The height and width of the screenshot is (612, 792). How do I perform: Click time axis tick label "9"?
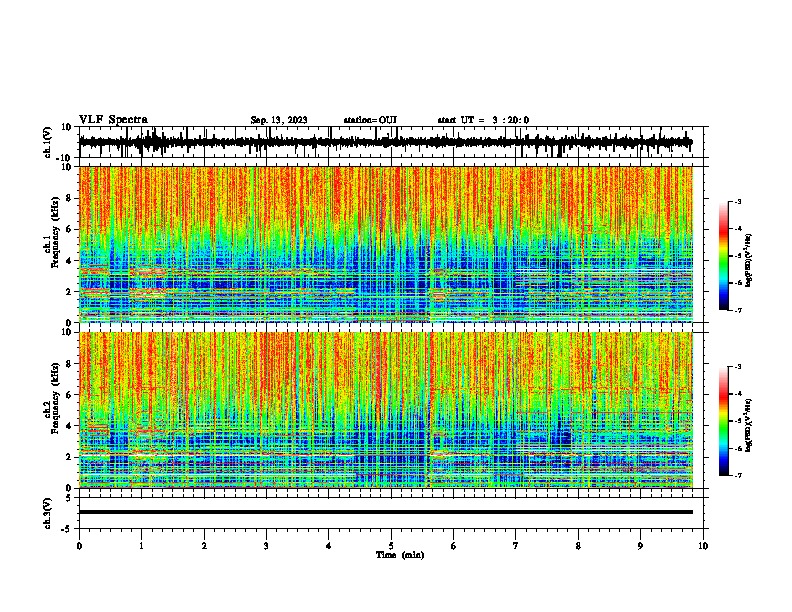(640, 546)
